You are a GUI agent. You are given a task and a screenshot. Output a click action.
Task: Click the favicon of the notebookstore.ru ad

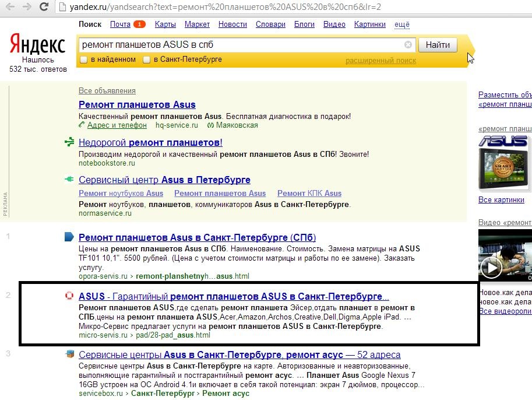tap(69, 142)
